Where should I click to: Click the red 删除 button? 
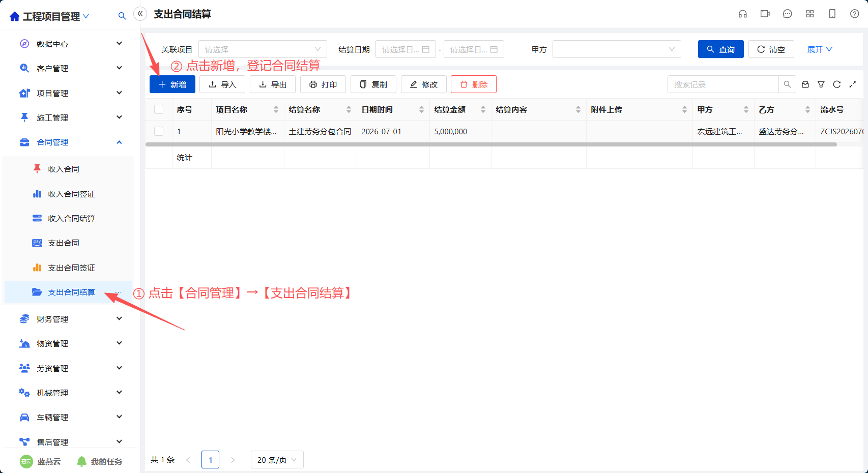coord(474,84)
